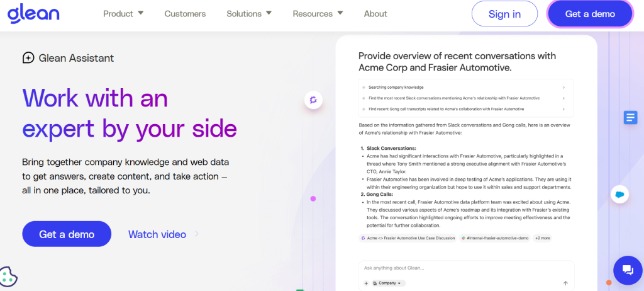The width and height of the screenshot is (644, 291).
Task: Click the purple gear floating icon
Action: (313, 100)
